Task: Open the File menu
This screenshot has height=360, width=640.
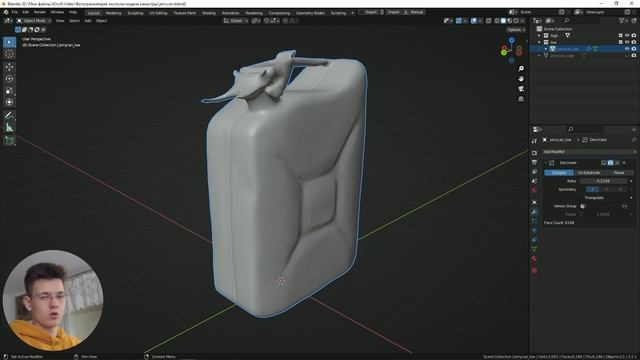Action: tap(15, 13)
